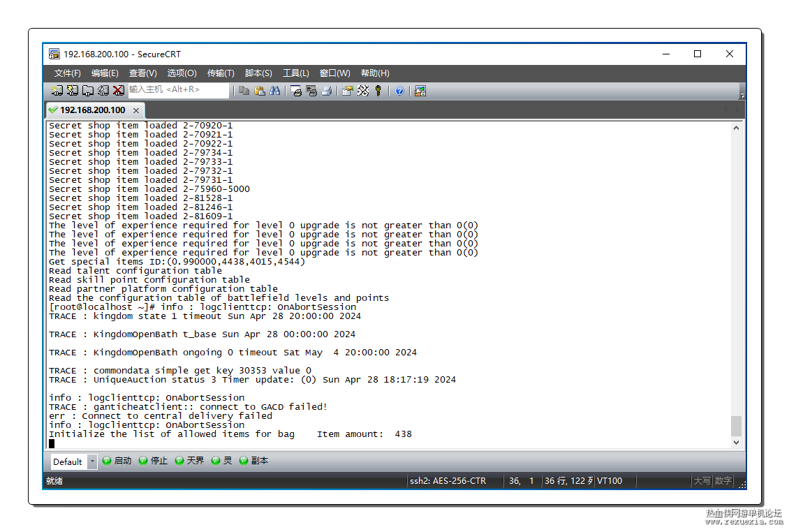Viewport: 789px width, 532px height.
Task: Click the 副本 button bar item
Action: tap(253, 461)
